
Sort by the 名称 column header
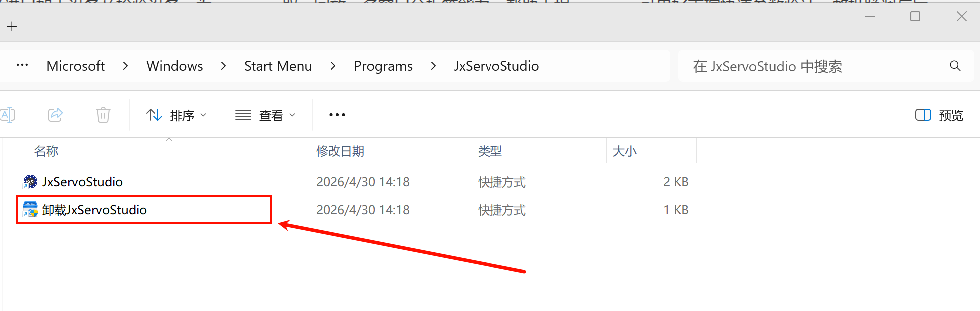tap(46, 151)
